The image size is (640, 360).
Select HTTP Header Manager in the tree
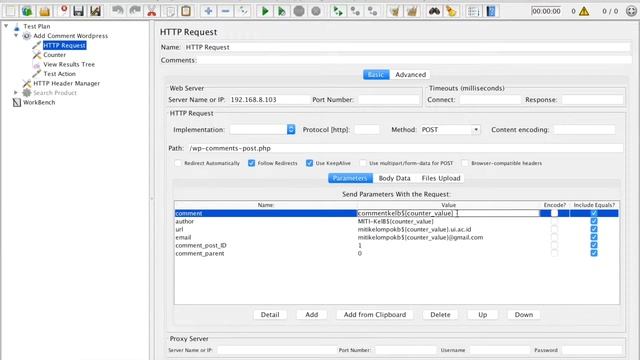[x=67, y=83]
